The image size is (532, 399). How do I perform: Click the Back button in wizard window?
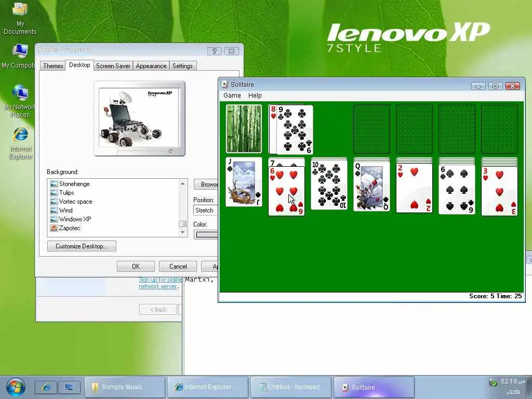(x=158, y=310)
